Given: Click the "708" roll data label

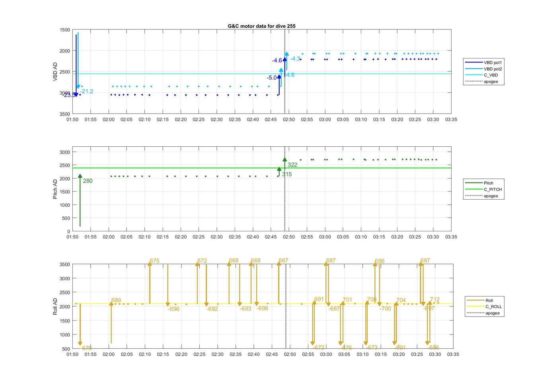Looking at the screenshot, I should pyautogui.click(x=372, y=299).
